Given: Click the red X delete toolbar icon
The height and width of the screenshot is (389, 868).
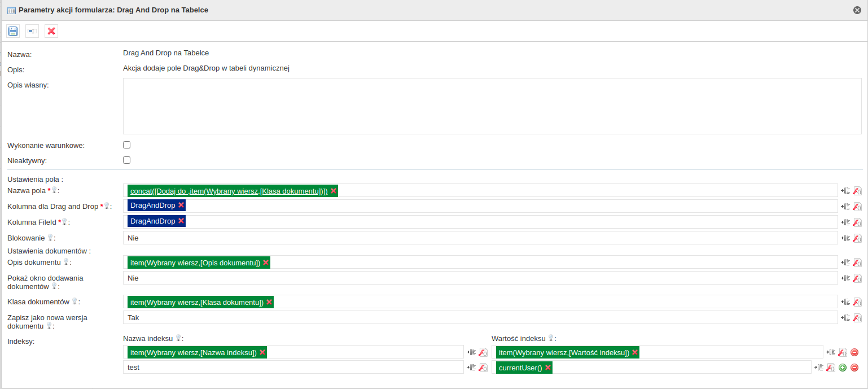Looking at the screenshot, I should (x=51, y=31).
